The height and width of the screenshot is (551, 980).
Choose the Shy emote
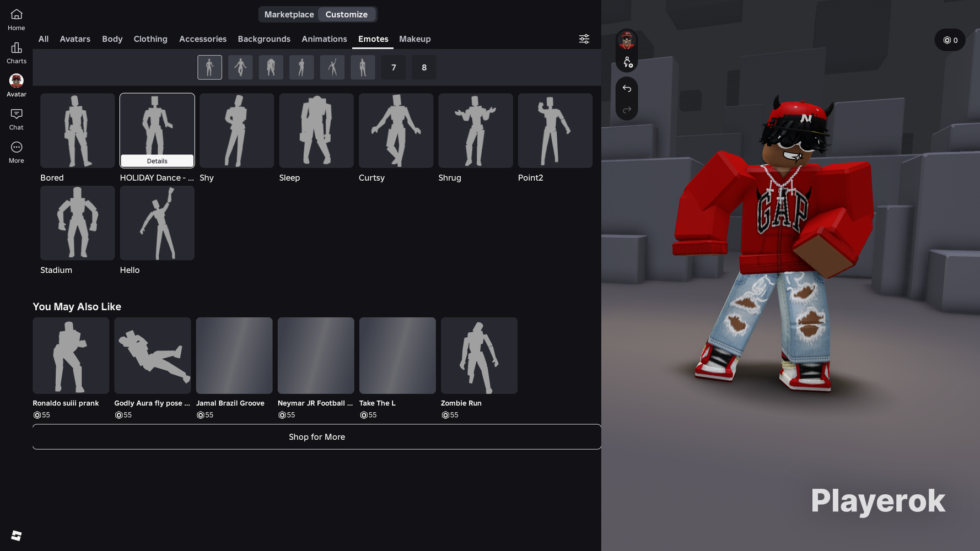(x=237, y=131)
